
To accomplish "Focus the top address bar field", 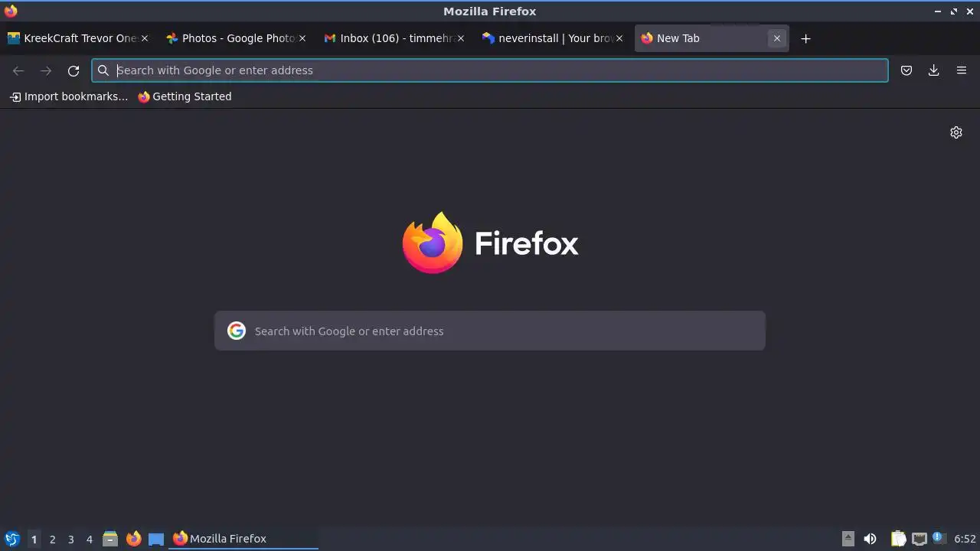I will click(x=490, y=70).
